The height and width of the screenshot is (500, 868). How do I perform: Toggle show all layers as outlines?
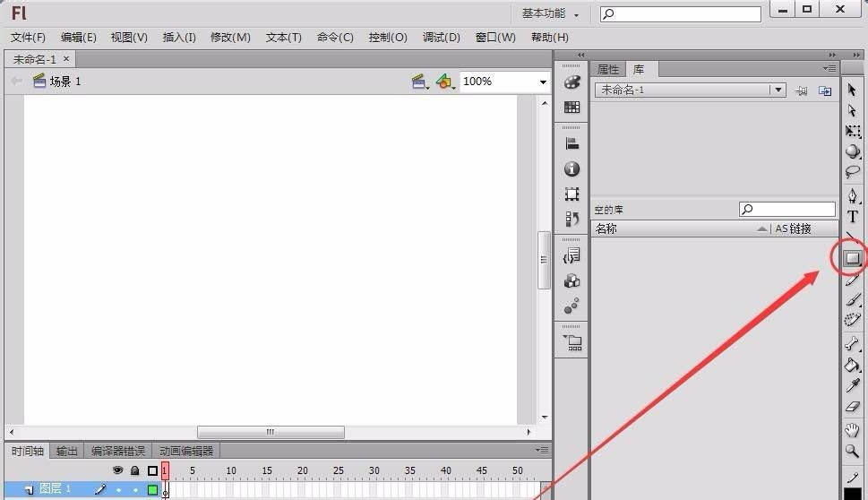point(153,470)
